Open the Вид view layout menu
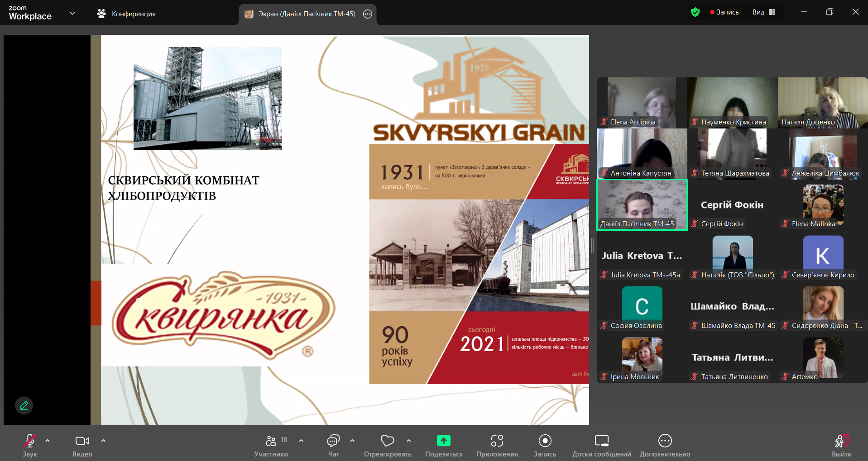Screen dimensions: 868x461 click(764, 12)
